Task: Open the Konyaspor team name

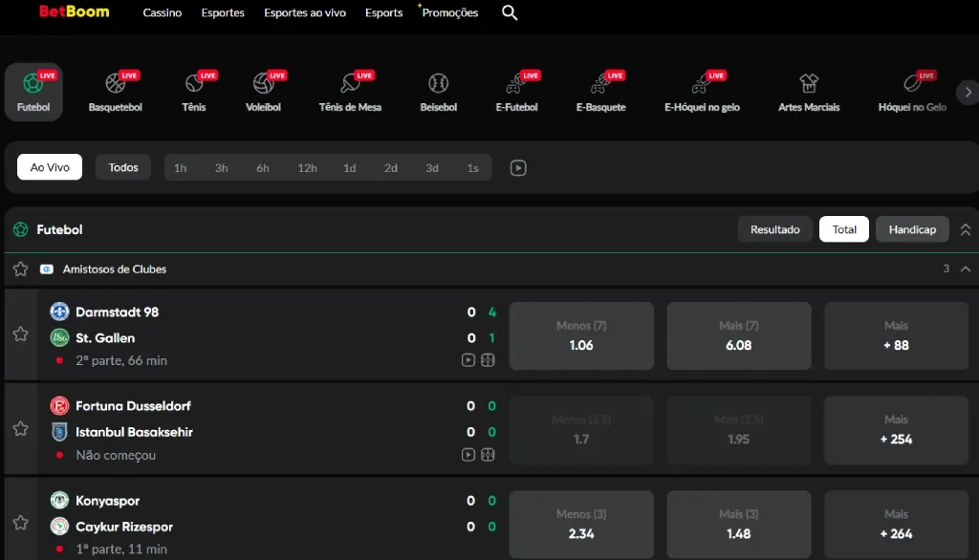Action: 107,501
